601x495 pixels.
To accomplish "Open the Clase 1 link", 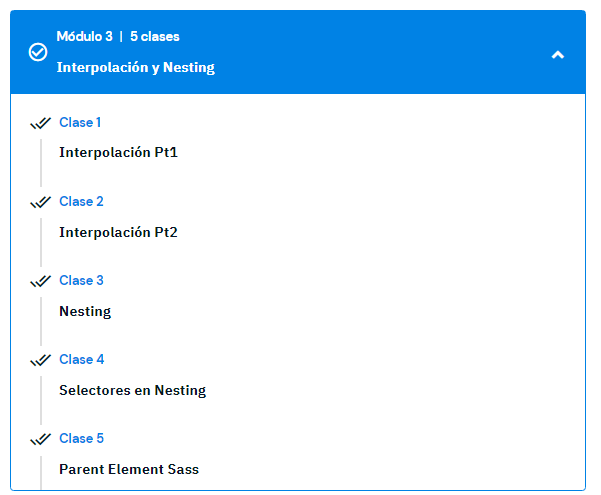I will (80, 123).
